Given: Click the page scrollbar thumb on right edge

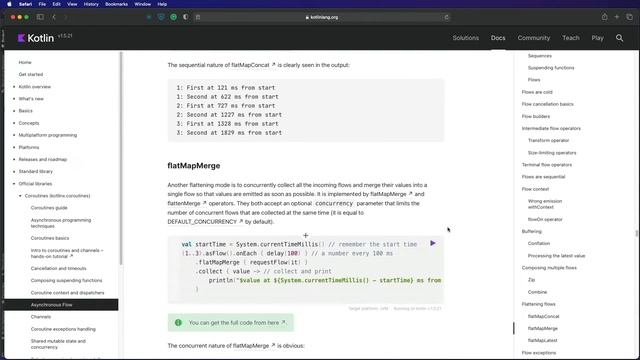Looking at the screenshot, I should tap(637, 233).
